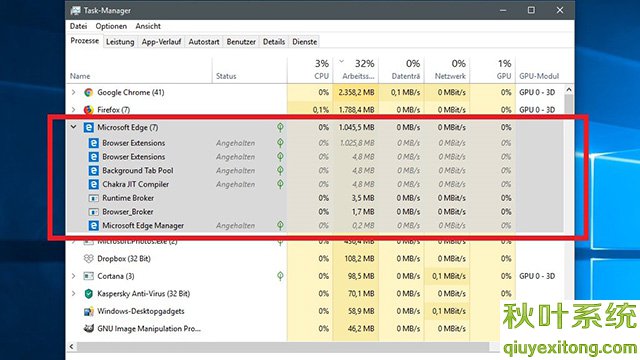Image resolution: width=640 pixels, height=360 pixels.
Task: Select the Runtime Broker process row
Action: point(315,198)
